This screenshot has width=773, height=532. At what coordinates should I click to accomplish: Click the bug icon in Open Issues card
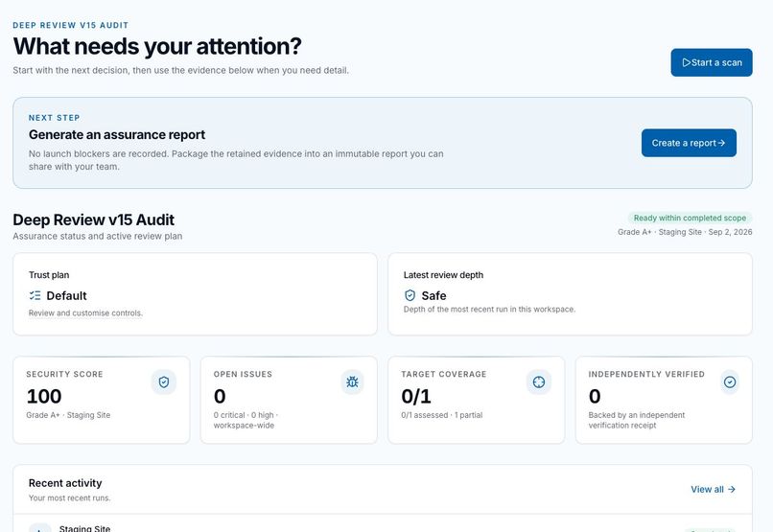[x=352, y=382]
